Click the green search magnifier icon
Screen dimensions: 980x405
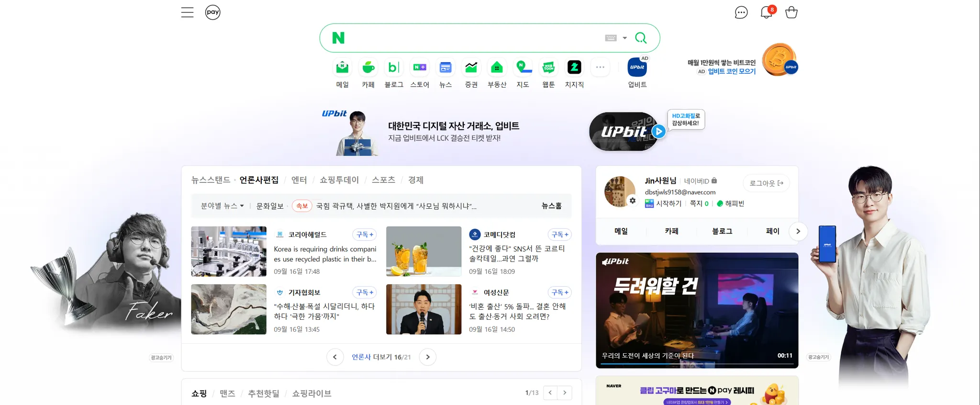[x=641, y=38]
